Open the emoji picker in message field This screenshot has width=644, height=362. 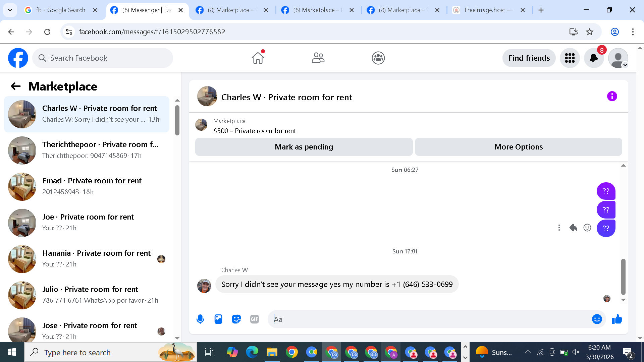tap(597, 319)
